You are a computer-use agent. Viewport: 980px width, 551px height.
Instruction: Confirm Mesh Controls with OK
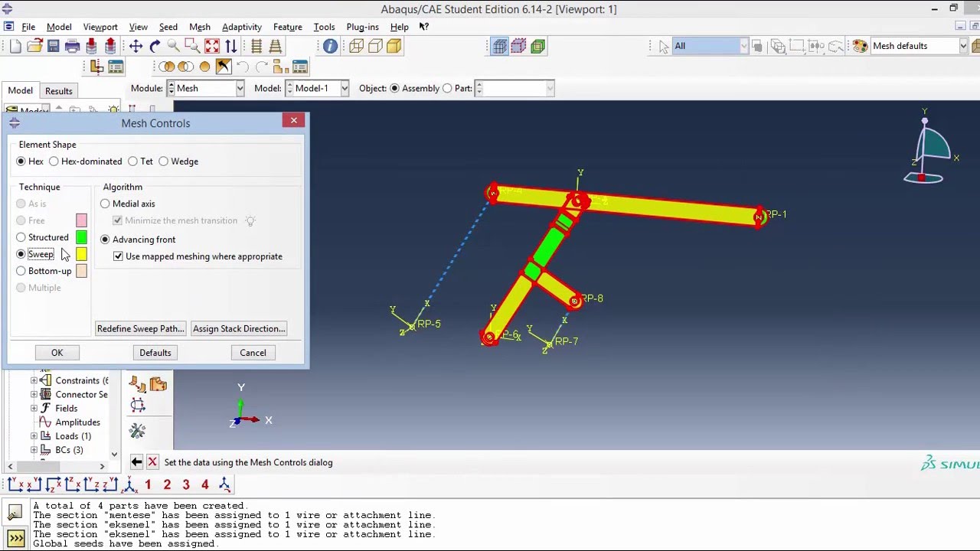point(57,353)
